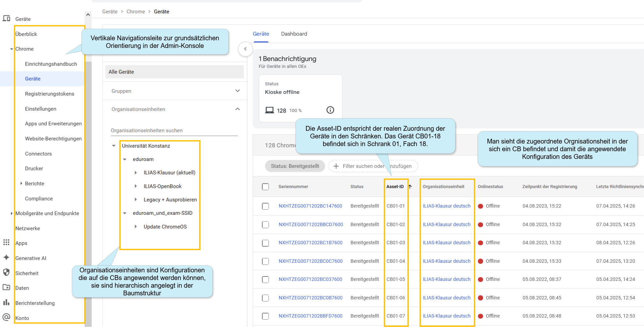644x327 pixels.
Task: Switch to the Dashboard tab
Action: 294,34
